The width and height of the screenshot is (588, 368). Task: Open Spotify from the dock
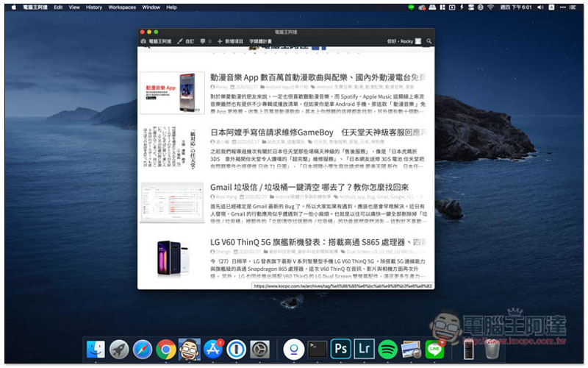[388, 349]
